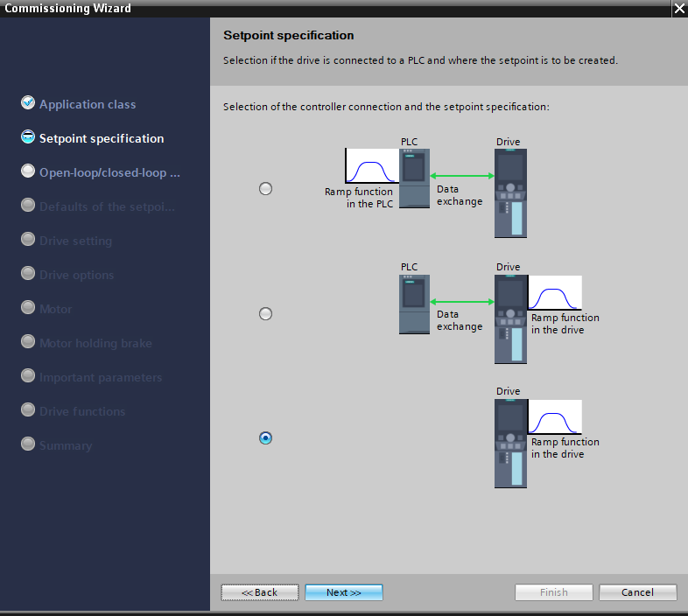Click the Drive device image in second option

click(x=510, y=319)
